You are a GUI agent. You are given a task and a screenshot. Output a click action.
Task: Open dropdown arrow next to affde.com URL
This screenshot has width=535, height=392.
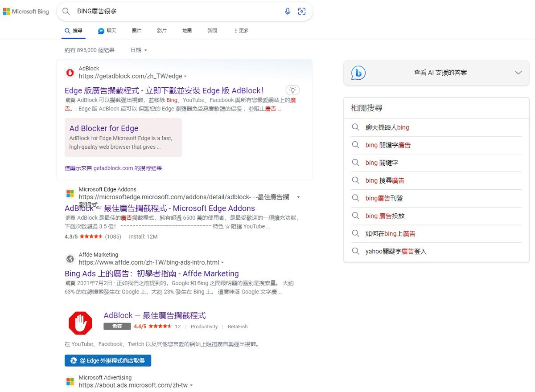pos(222,262)
